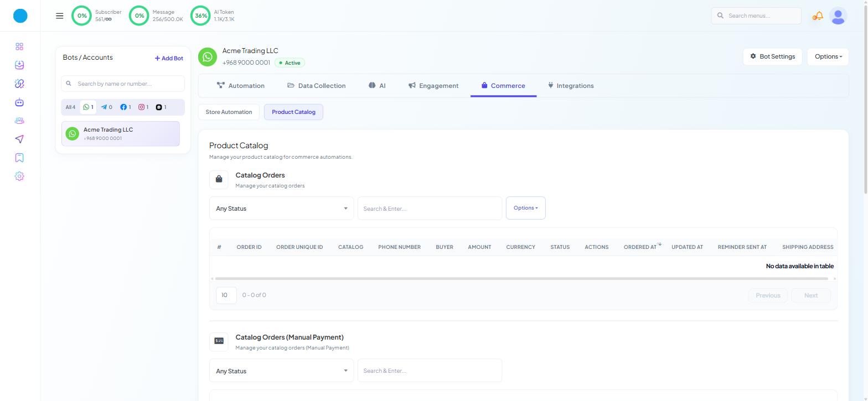Sort by the STATUS column header
868x401 pixels.
coord(560,247)
